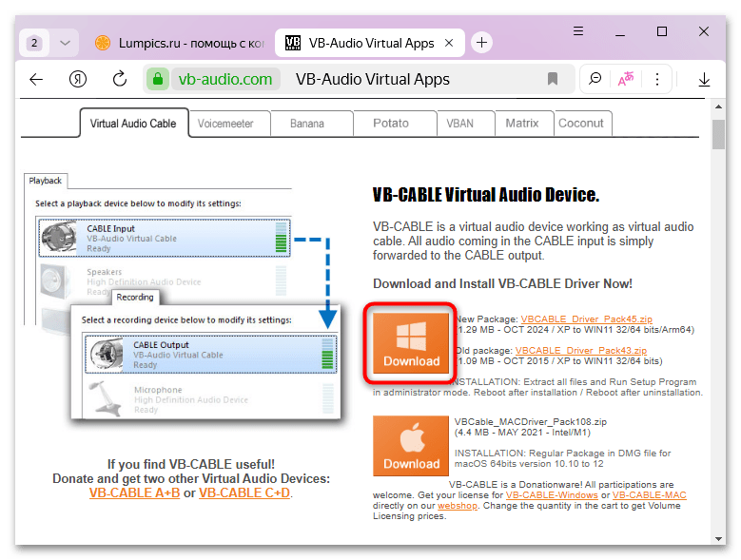Click the scrollbar up arrow
Screen dimensions: 741x560
(x=718, y=106)
